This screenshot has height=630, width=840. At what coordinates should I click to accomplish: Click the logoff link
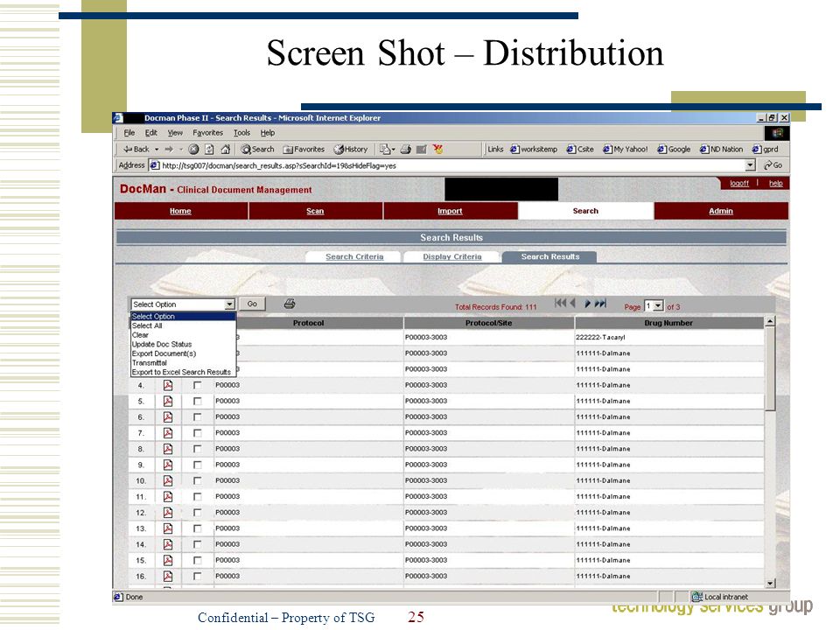click(x=739, y=183)
